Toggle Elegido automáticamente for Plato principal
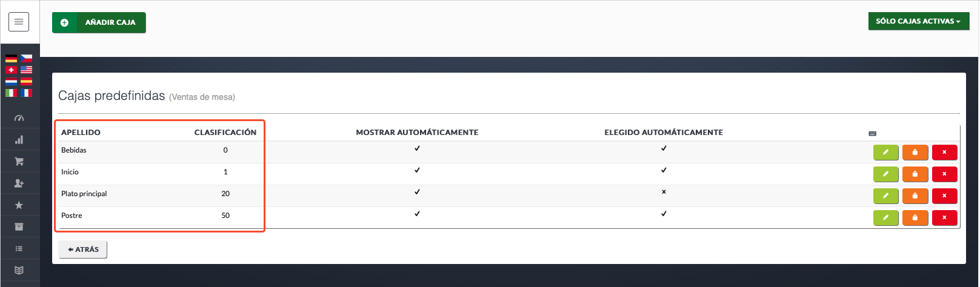This screenshot has width=980, height=287. (x=664, y=192)
